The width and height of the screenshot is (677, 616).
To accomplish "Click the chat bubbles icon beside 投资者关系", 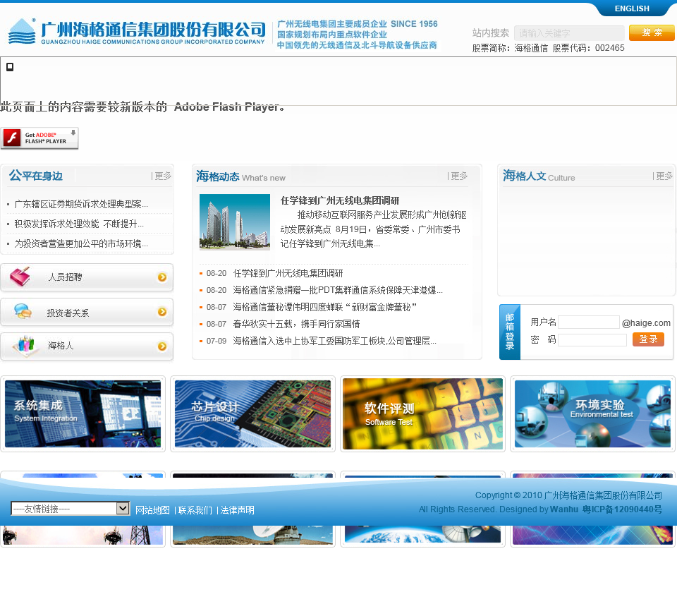I will pos(23,311).
